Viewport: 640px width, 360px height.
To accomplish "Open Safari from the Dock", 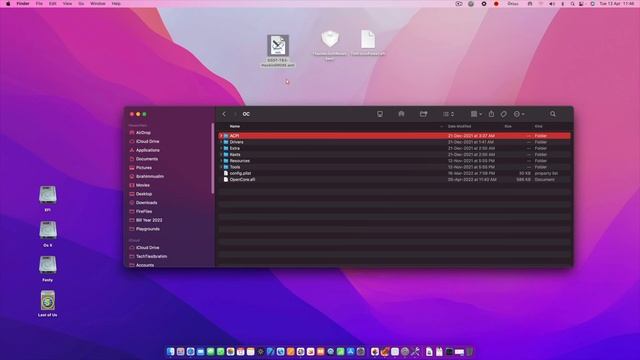I will pyautogui.click(x=191, y=351).
